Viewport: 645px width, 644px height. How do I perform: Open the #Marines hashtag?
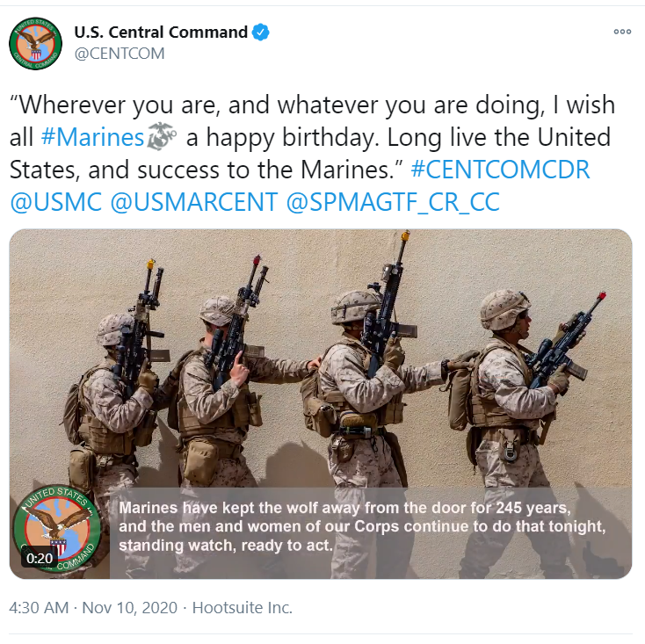[92, 138]
